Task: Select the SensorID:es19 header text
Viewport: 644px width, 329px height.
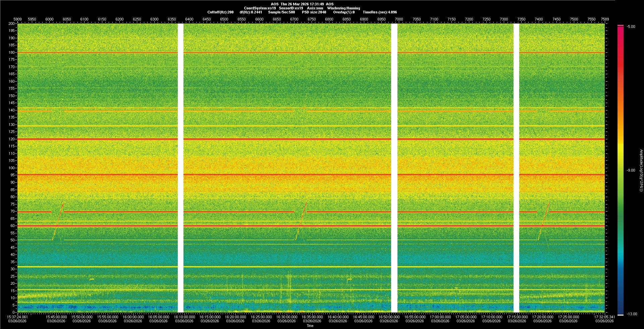Action: pos(291,8)
